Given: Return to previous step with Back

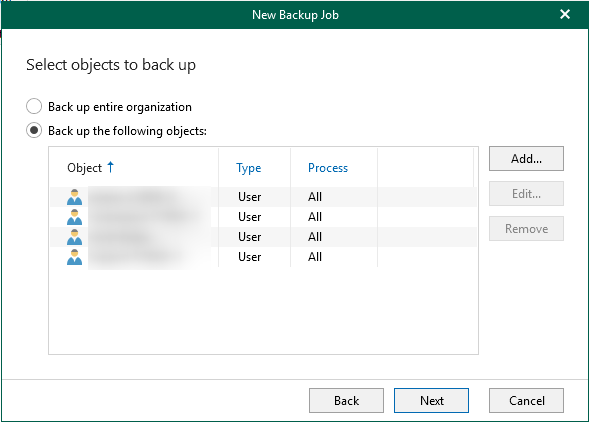Looking at the screenshot, I should tap(346, 401).
